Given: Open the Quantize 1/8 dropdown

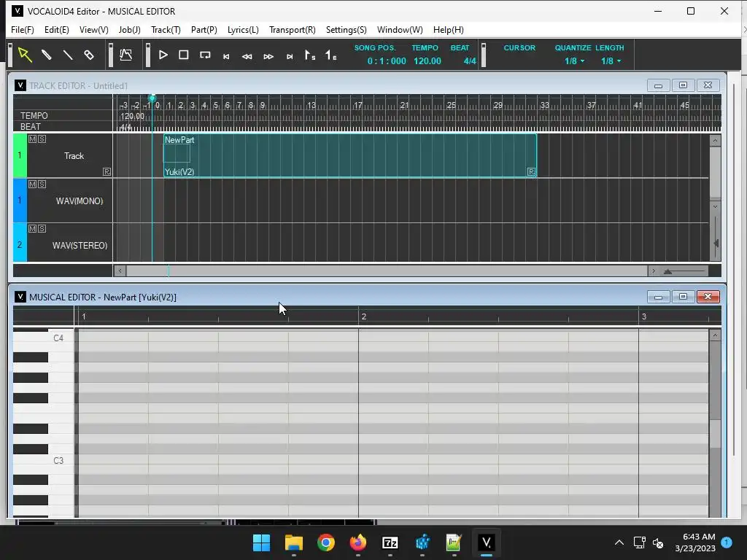Looking at the screenshot, I should click(575, 61).
